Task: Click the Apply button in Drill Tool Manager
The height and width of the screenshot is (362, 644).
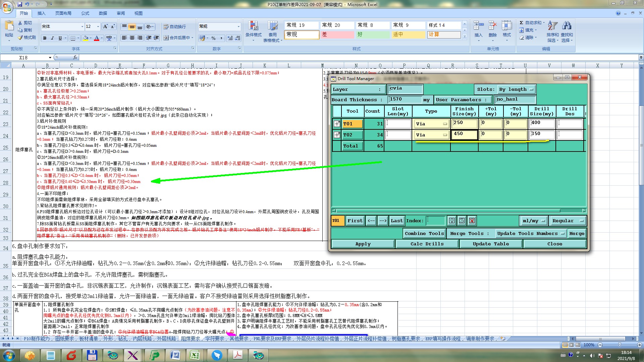Action: pyautogui.click(x=363, y=244)
